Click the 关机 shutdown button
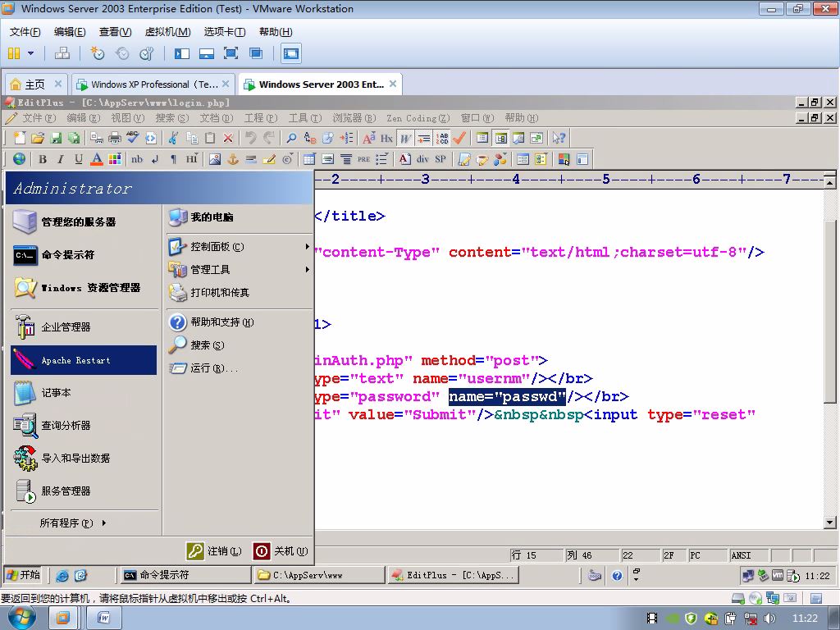 (x=281, y=550)
